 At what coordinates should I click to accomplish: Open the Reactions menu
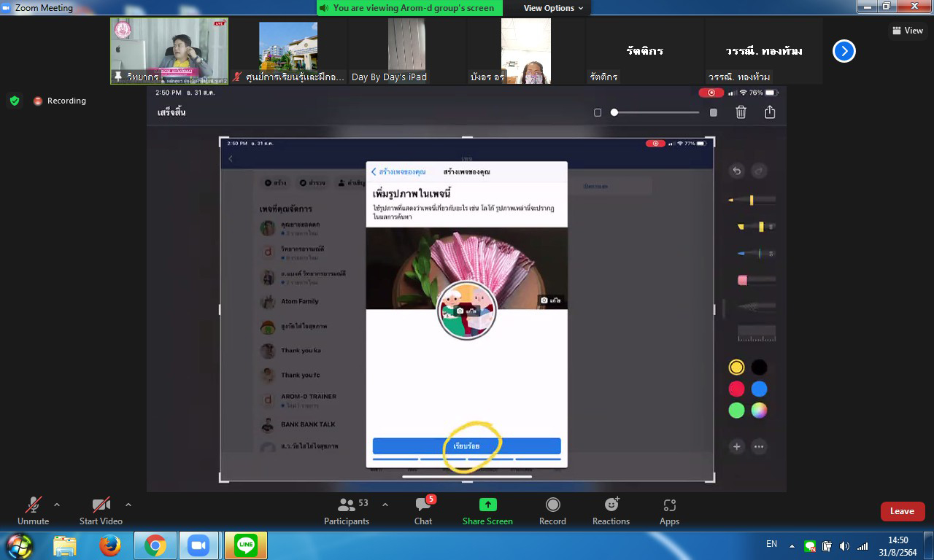(611, 505)
